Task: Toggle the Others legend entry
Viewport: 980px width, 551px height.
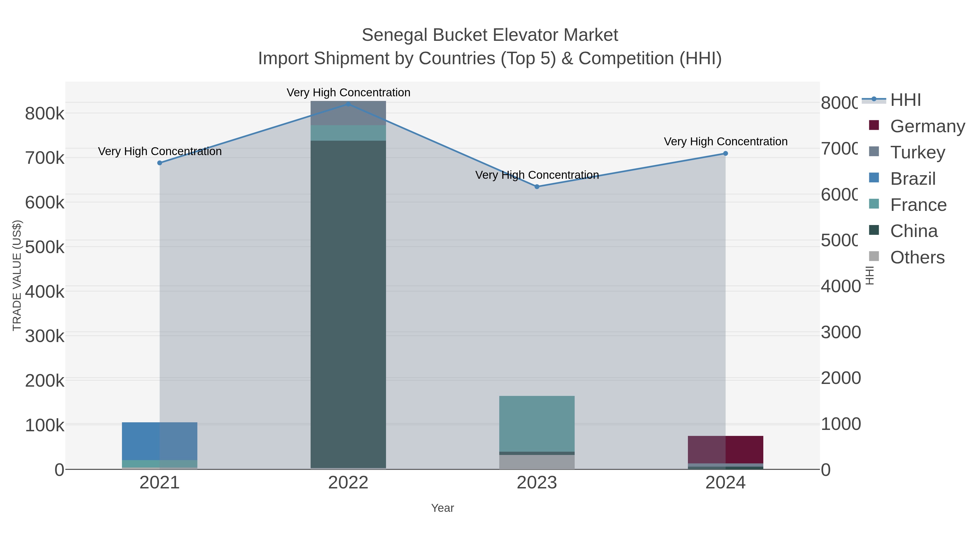Action: (x=906, y=257)
